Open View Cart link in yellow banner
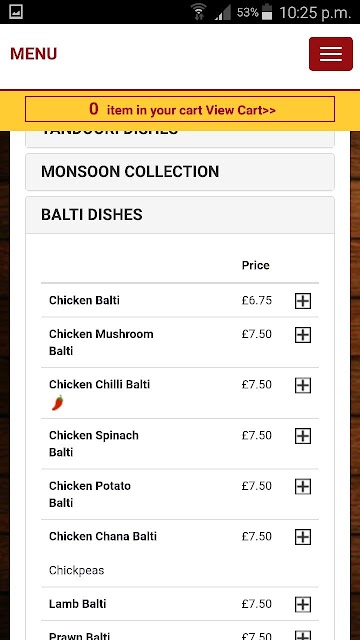 pos(240,110)
